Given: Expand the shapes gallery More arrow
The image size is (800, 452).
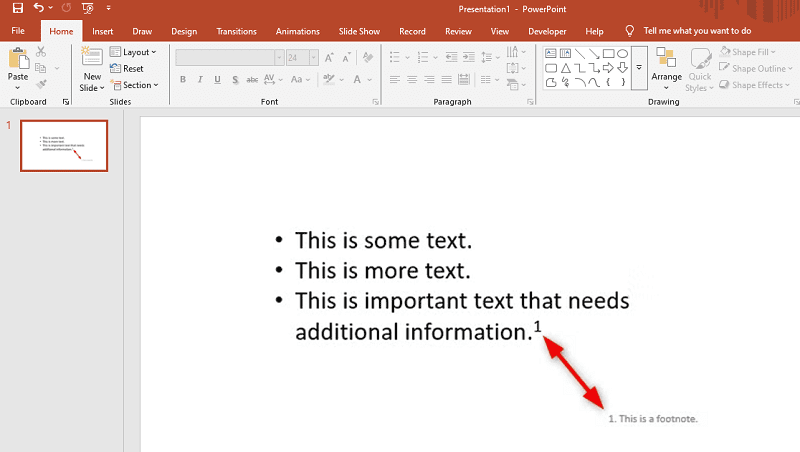Looking at the screenshot, I should pyautogui.click(x=639, y=68).
